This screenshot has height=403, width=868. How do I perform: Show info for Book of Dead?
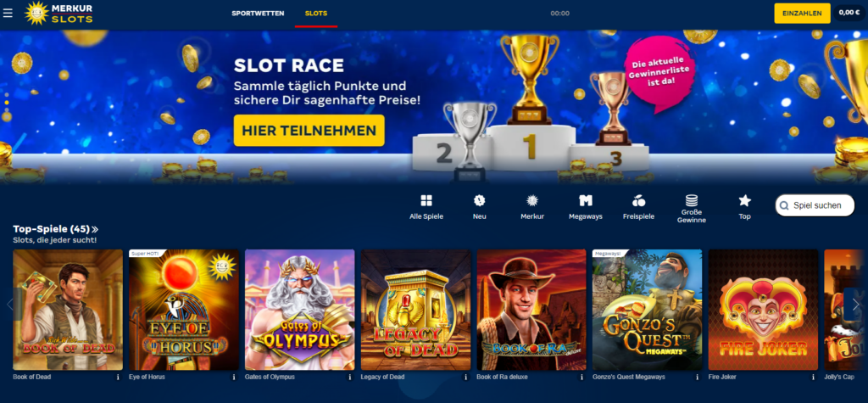tap(118, 377)
